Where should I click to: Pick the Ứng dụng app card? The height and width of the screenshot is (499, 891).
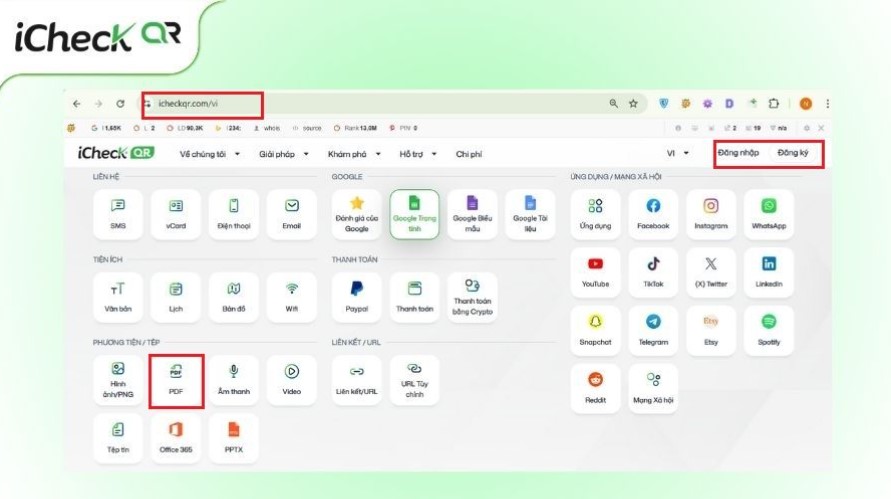click(x=596, y=214)
